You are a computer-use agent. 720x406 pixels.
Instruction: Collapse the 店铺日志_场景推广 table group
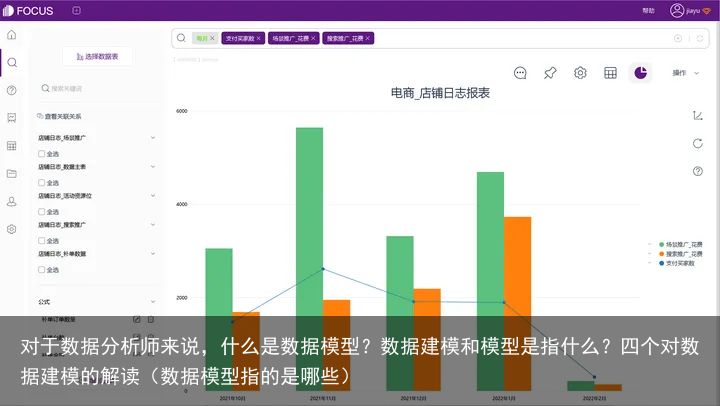[x=153, y=138]
